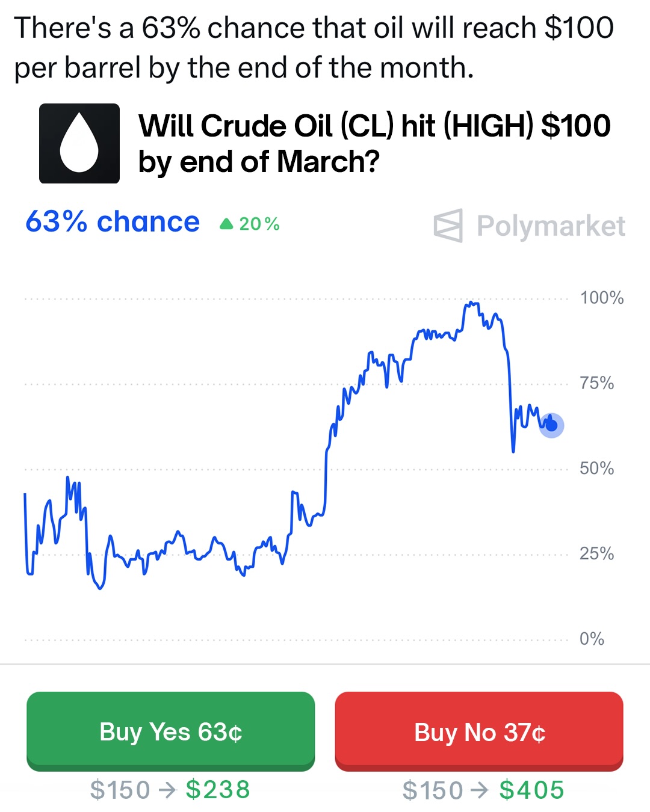The height and width of the screenshot is (812, 650).
Task: Click the 100% axis label
Action: [x=601, y=298]
